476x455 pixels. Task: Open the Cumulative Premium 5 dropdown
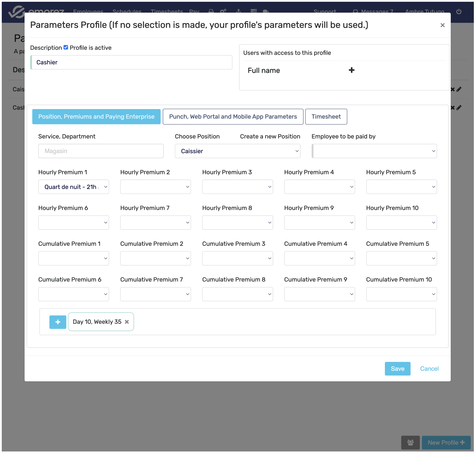pyautogui.click(x=401, y=258)
